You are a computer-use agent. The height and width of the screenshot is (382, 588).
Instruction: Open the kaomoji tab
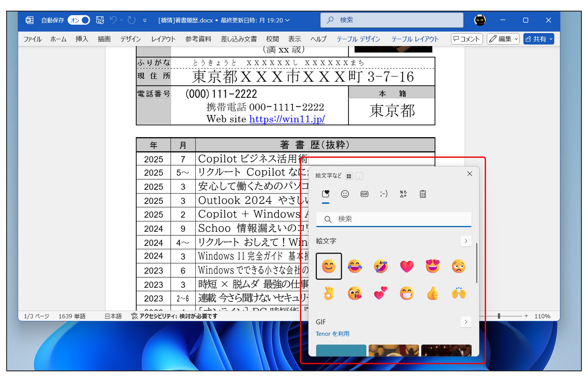383,194
